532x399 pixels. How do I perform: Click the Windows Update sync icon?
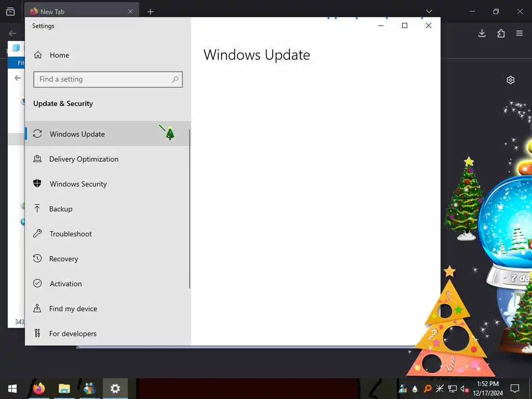pos(37,134)
